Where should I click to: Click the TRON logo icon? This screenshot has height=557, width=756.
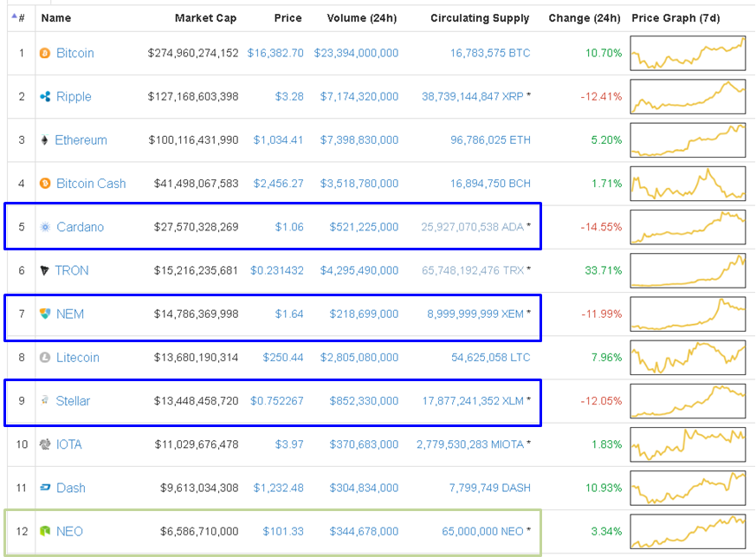point(45,270)
